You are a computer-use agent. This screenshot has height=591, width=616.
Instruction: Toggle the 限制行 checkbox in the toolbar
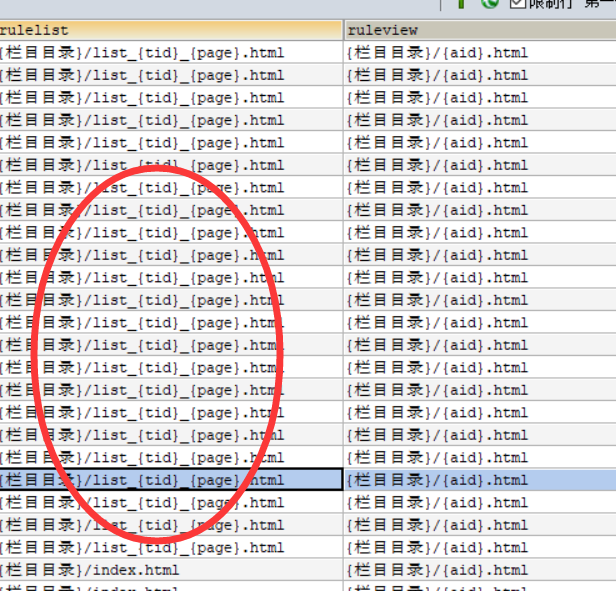(518, 4)
